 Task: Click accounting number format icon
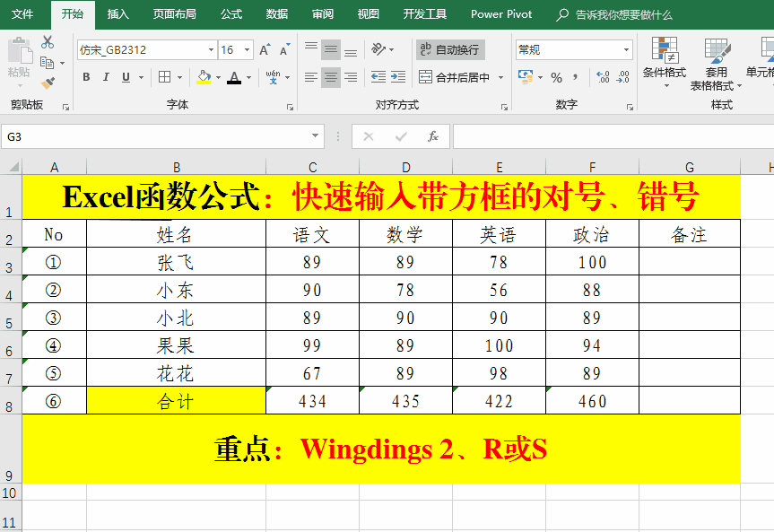pyautogui.click(x=526, y=77)
